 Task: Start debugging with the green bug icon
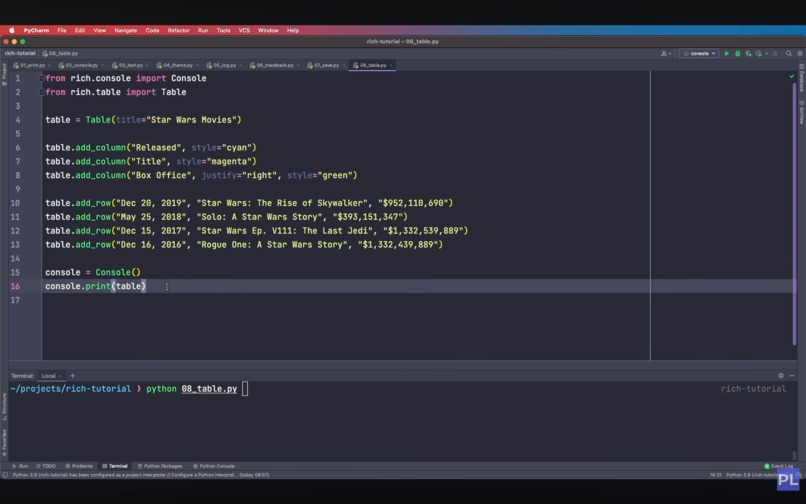click(x=737, y=53)
